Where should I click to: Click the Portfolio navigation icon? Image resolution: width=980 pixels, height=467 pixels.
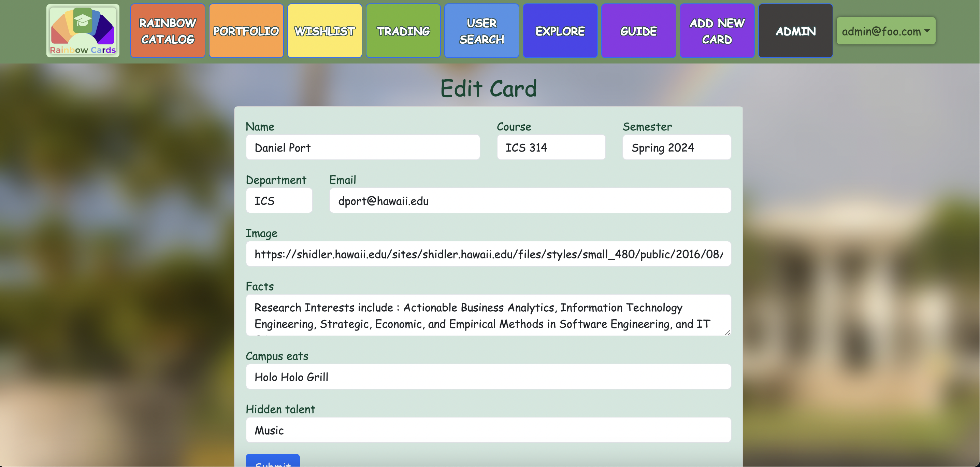pyautogui.click(x=246, y=31)
